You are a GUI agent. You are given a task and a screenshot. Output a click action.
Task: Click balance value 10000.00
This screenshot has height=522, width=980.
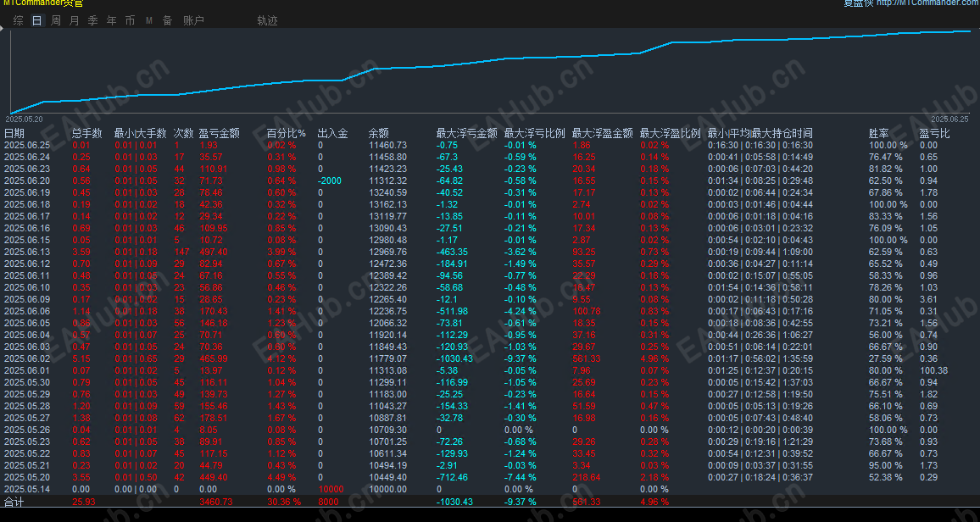tap(387, 489)
